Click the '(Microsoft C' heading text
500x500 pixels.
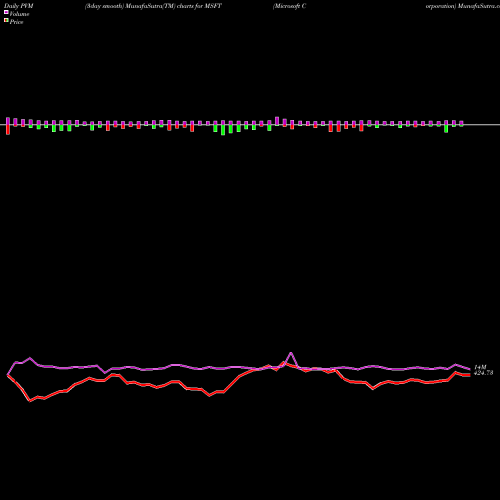(x=289, y=6)
